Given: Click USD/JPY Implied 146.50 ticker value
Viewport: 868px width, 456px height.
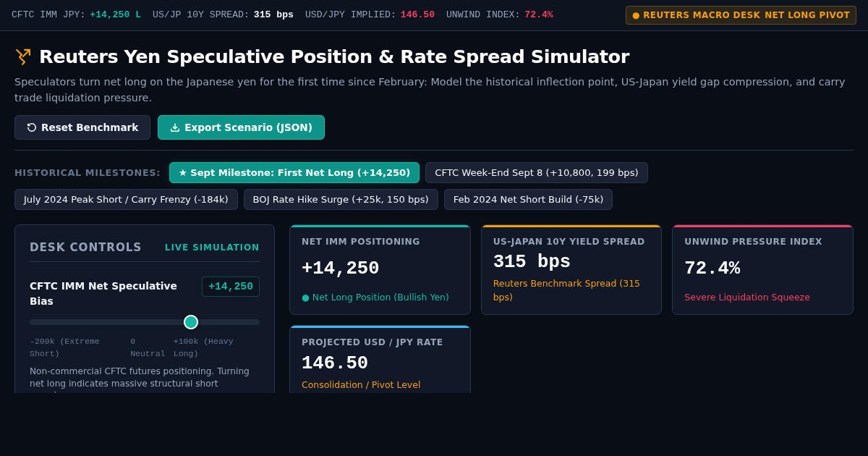Looking at the screenshot, I should [417, 14].
